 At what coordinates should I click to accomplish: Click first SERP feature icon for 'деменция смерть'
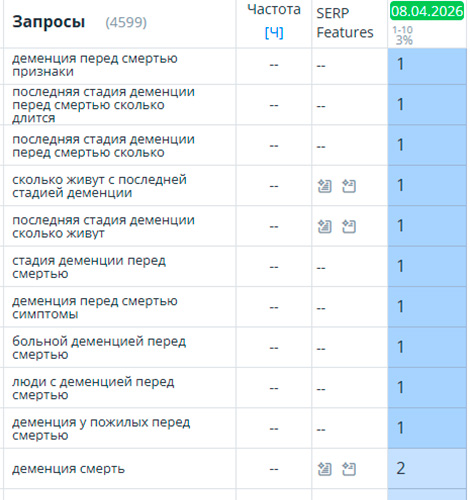pos(324,469)
